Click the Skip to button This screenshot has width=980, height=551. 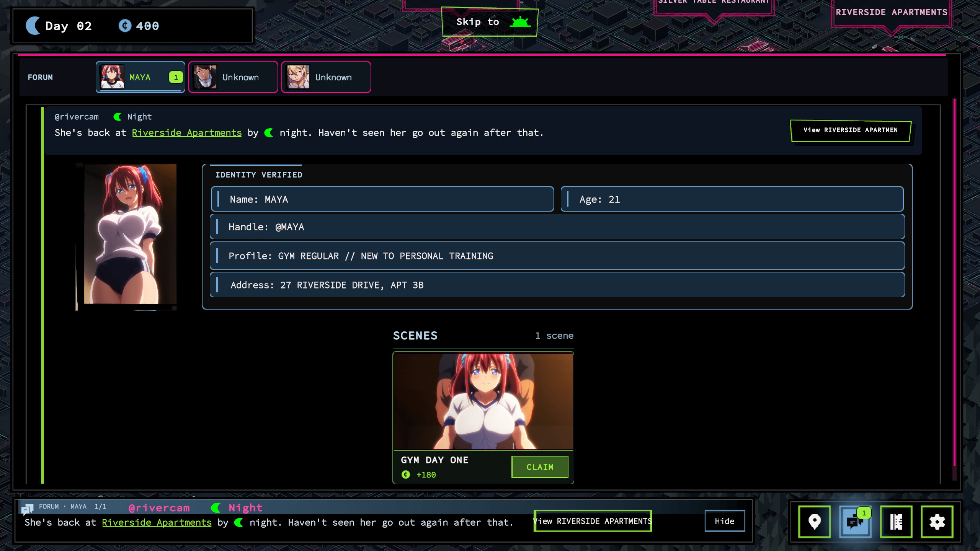[490, 22]
